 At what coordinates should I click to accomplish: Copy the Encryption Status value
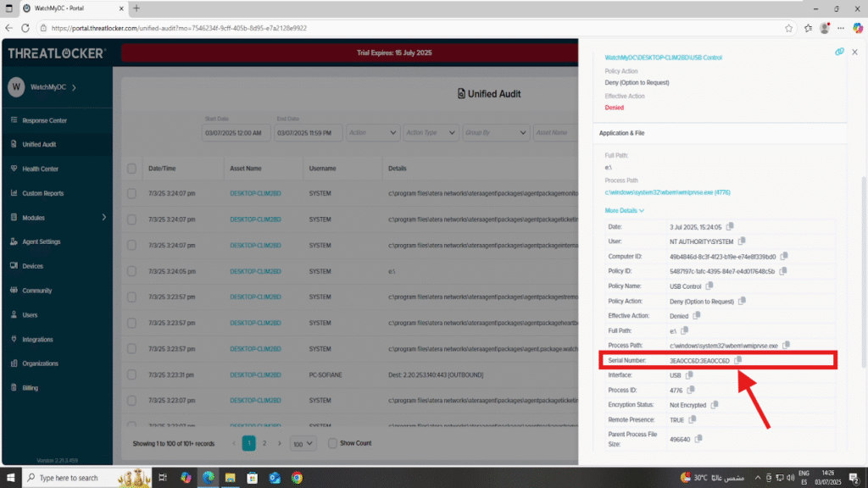click(x=715, y=404)
